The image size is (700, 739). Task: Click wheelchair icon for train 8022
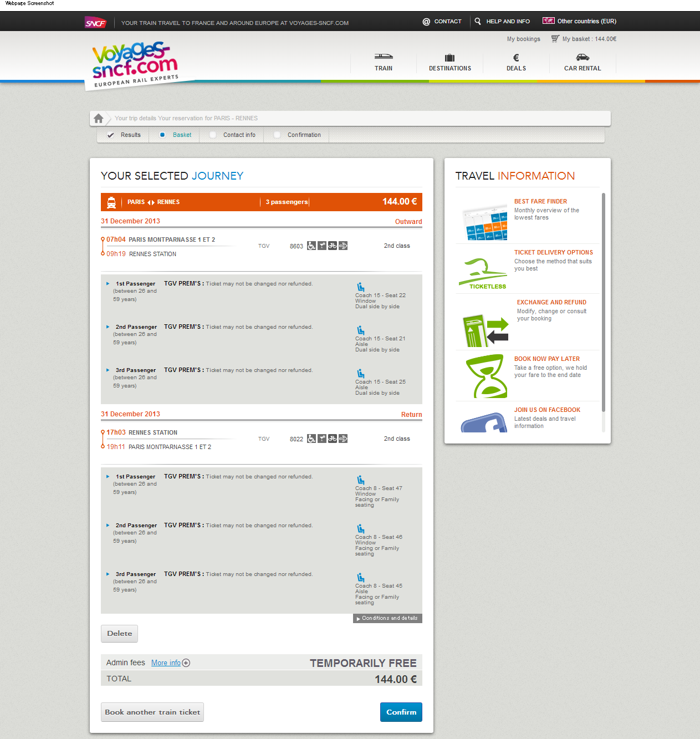311,439
